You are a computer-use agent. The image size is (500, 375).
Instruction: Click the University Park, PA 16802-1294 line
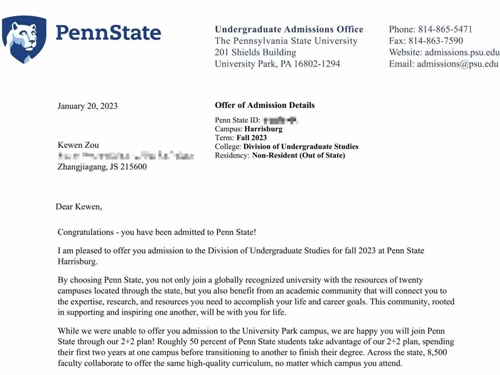277,64
